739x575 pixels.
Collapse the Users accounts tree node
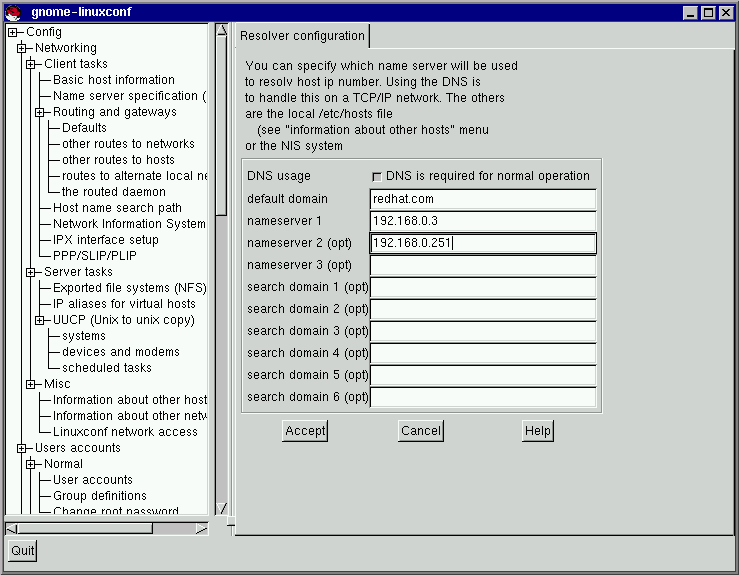21,448
